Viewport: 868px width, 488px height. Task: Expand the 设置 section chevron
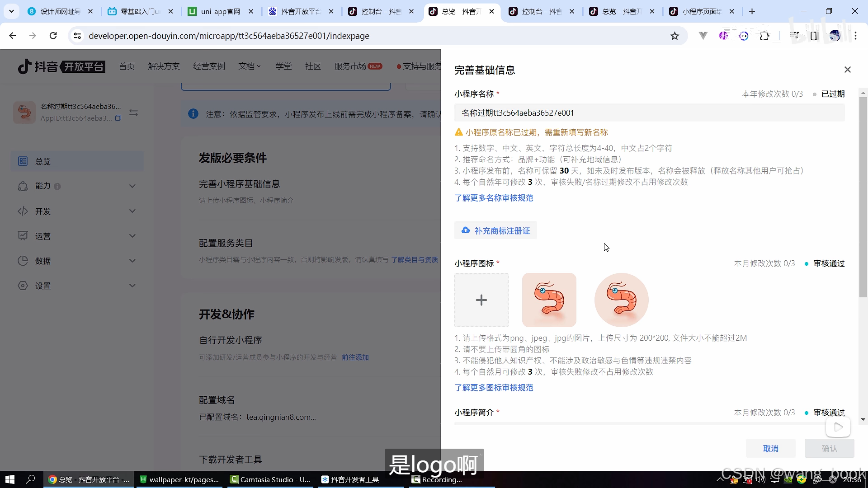[x=132, y=286]
